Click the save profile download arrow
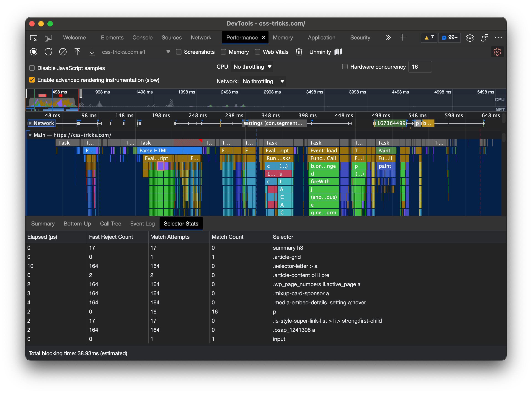 click(x=92, y=52)
